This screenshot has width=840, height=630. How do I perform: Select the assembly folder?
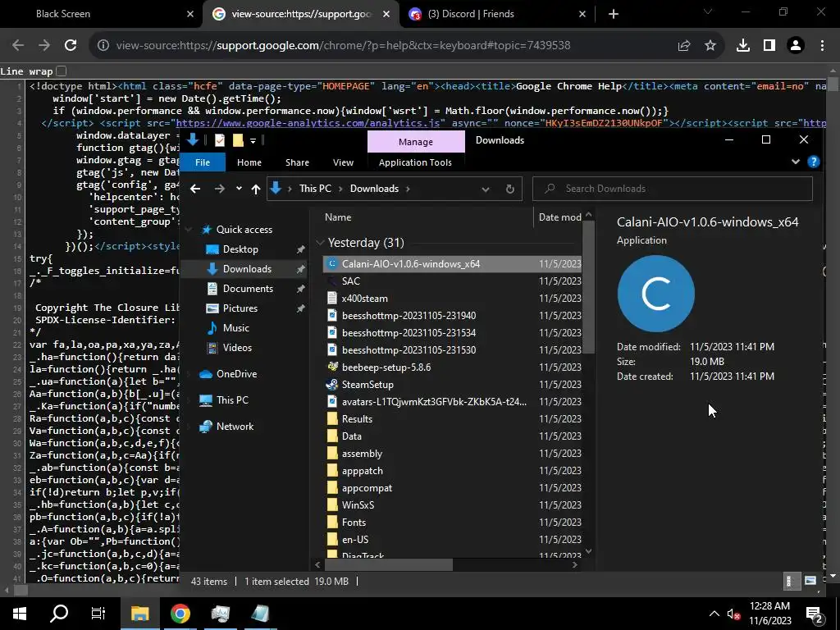point(452,454)
